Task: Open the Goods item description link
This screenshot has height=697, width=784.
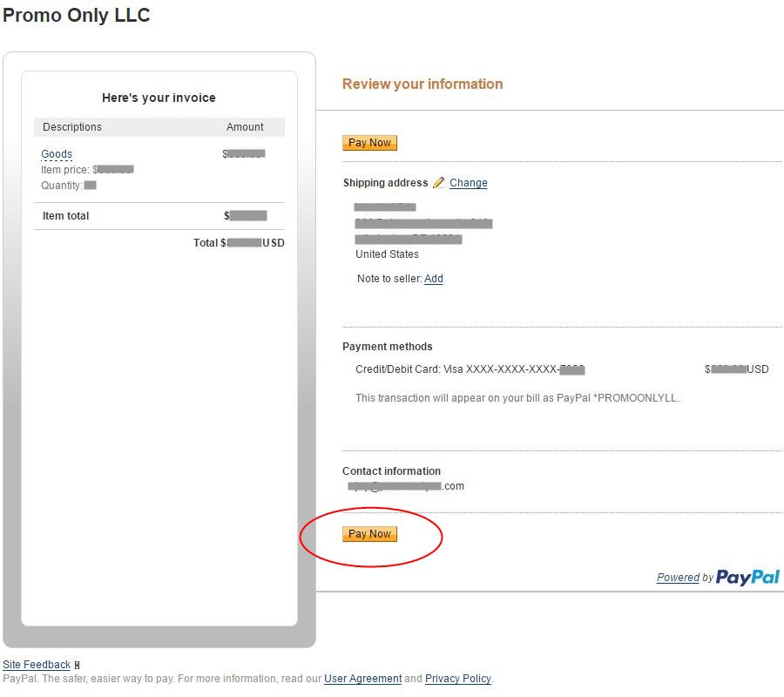Action: (57, 154)
